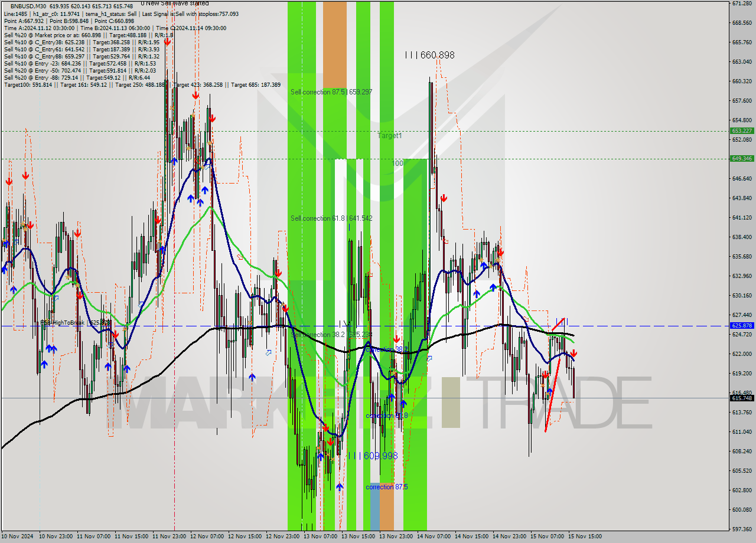The width and height of the screenshot is (756, 543).
Task: Click the 641.120 price axis value
Action: (742, 218)
